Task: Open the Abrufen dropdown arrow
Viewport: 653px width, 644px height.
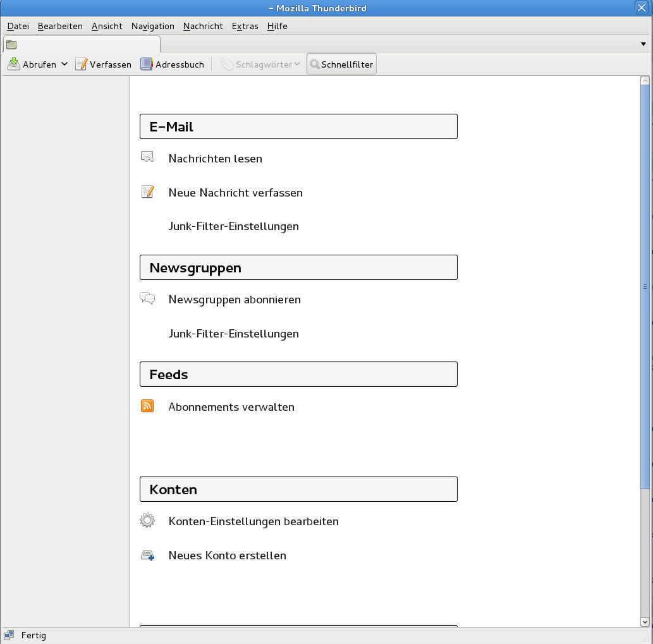Action: coord(64,64)
